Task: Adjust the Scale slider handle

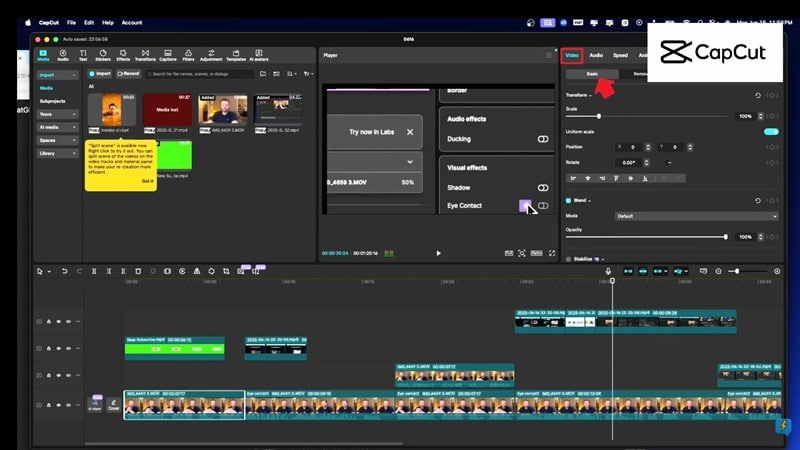Action: tap(598, 116)
